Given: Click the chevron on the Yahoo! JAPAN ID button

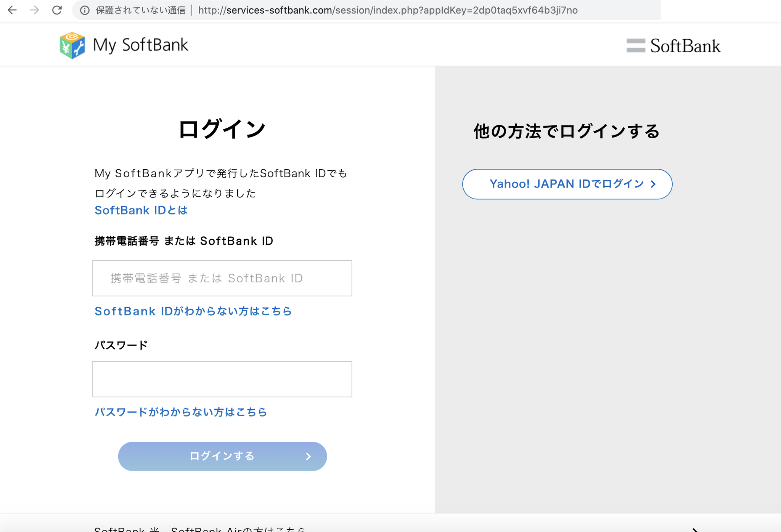Looking at the screenshot, I should click(x=653, y=184).
